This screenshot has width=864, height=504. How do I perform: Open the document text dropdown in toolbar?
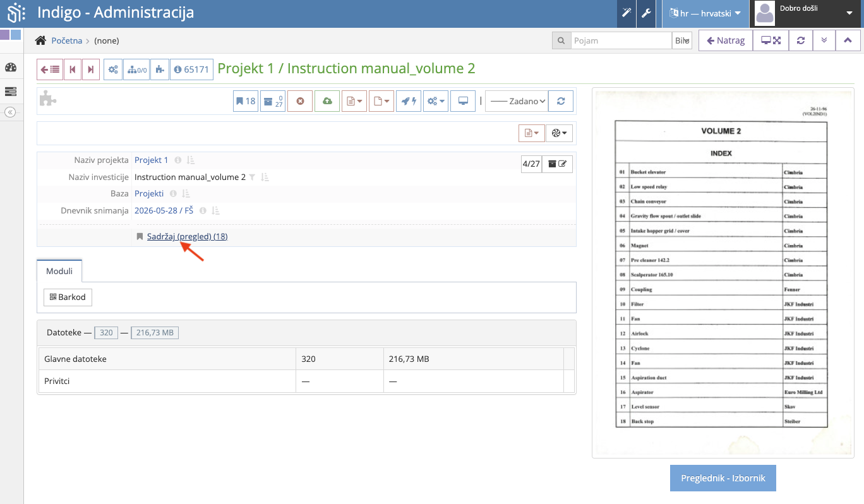coord(354,101)
